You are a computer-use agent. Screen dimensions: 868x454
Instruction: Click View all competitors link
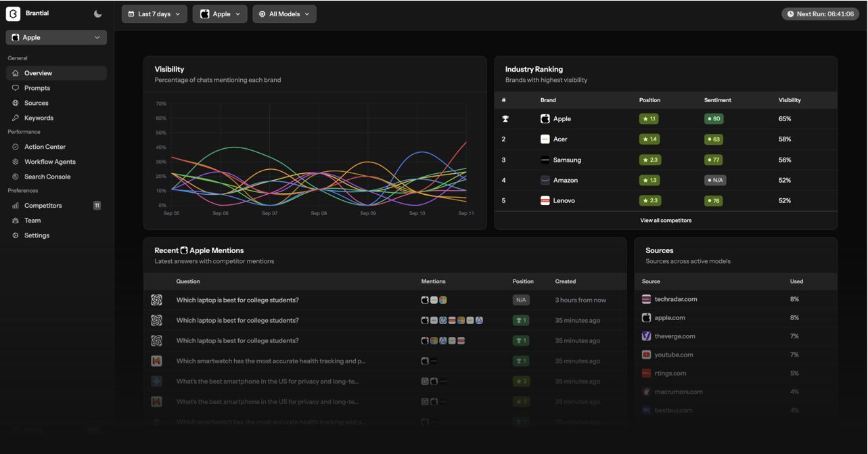666,220
